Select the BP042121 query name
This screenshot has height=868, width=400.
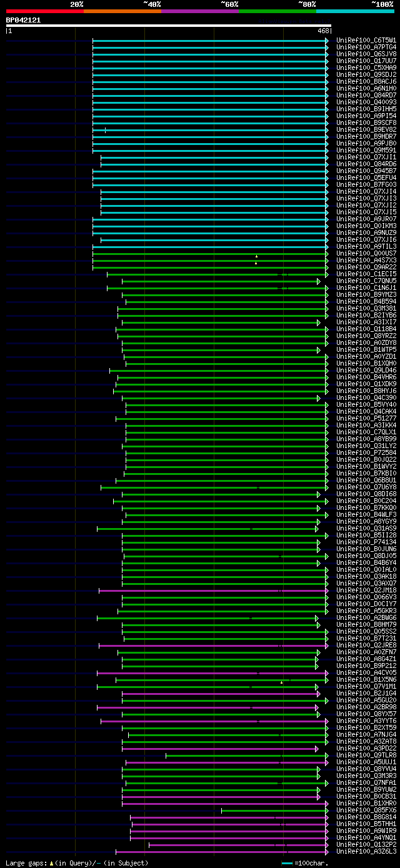23,20
